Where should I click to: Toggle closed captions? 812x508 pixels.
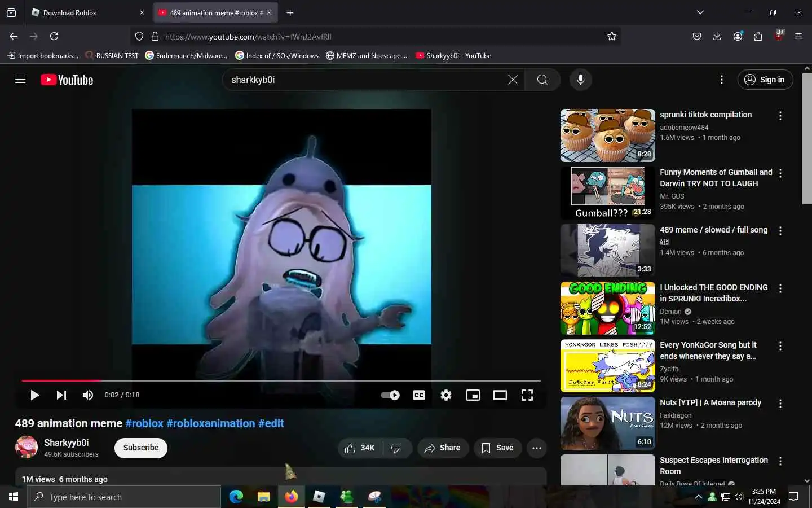[419, 395]
